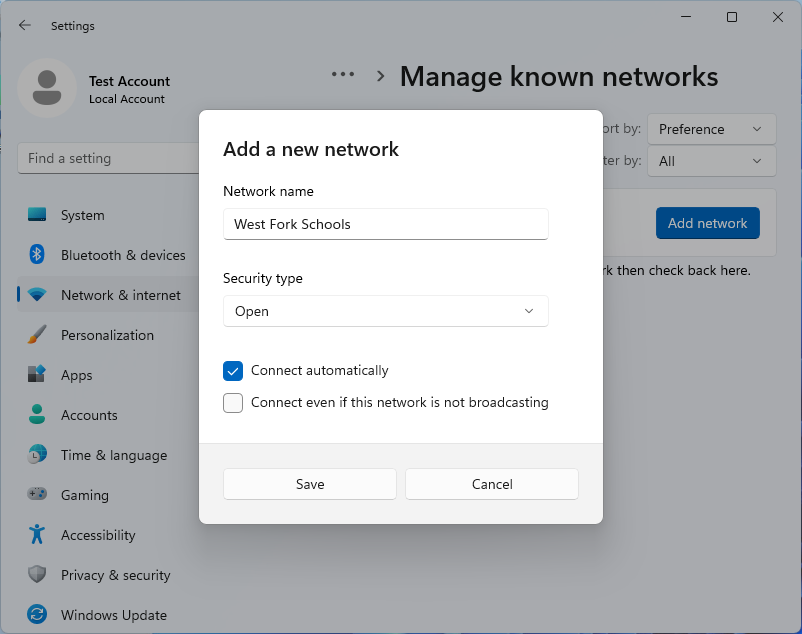The width and height of the screenshot is (802, 634).
Task: Open the Sort by Preference dropdown
Action: coord(711,129)
